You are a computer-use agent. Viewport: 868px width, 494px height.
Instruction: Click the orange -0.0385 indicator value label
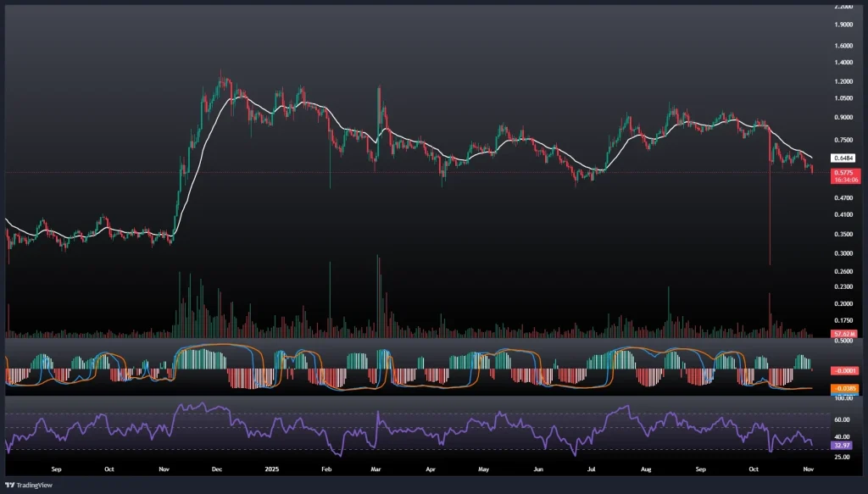(843, 388)
